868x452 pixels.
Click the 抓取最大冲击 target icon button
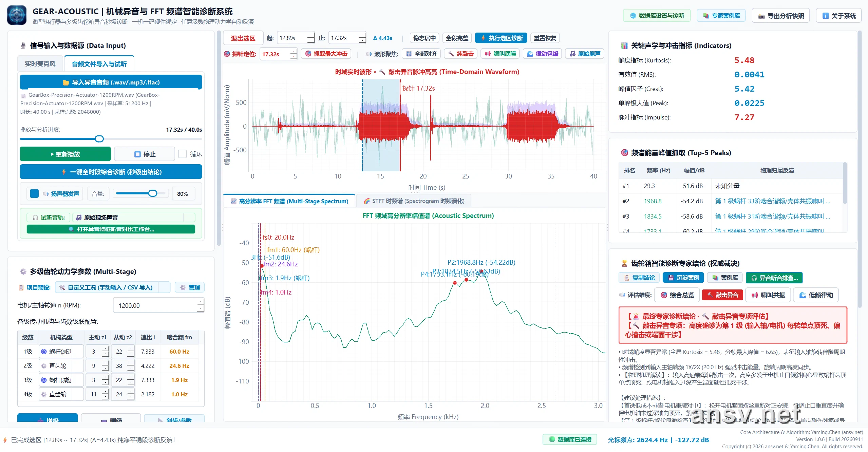[326, 54]
